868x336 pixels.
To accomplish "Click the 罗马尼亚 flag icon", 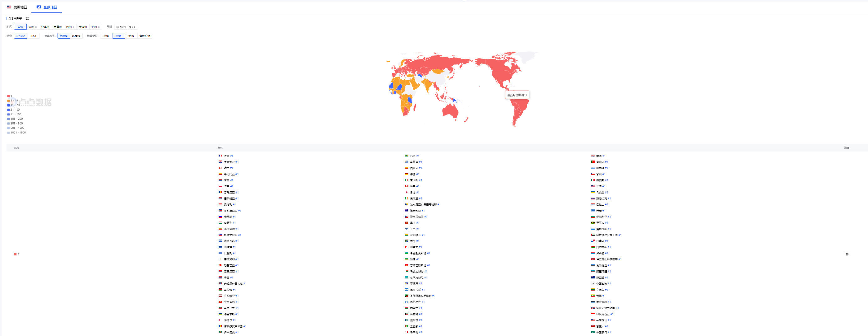I will click(x=220, y=192).
